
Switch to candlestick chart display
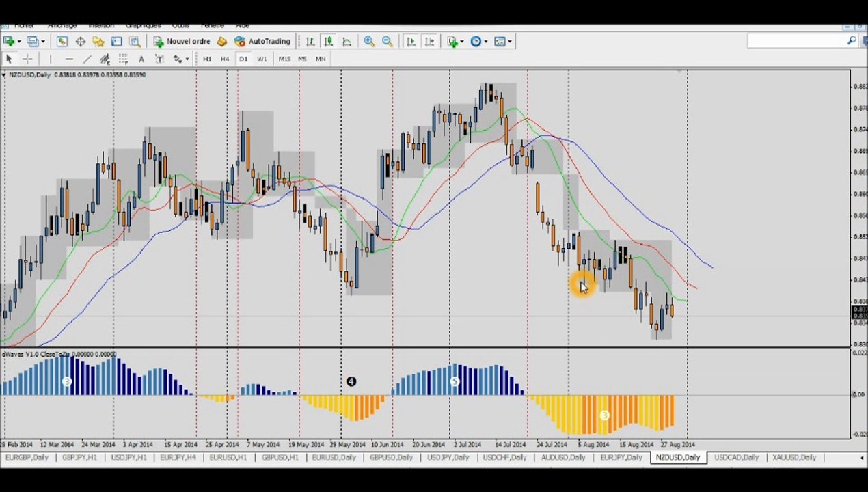(328, 42)
